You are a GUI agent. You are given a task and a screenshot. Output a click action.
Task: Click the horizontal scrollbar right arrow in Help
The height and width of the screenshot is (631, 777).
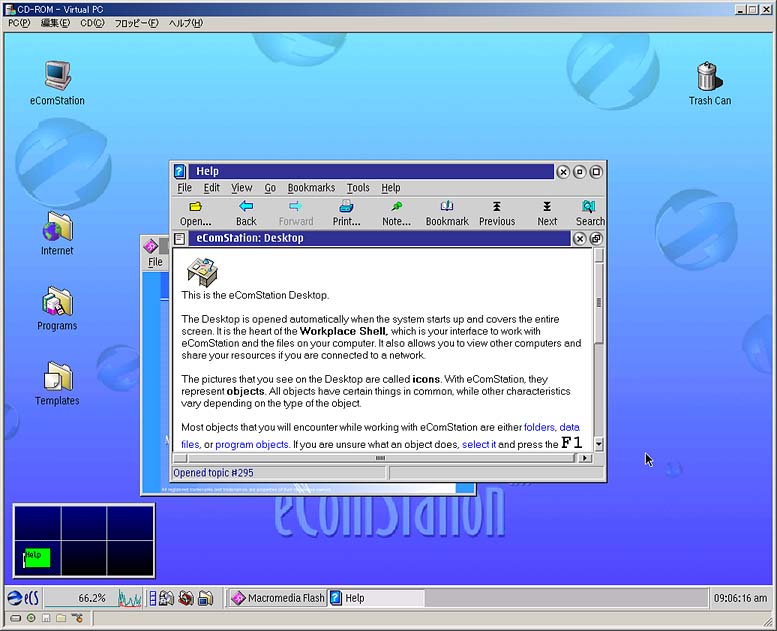coord(585,458)
